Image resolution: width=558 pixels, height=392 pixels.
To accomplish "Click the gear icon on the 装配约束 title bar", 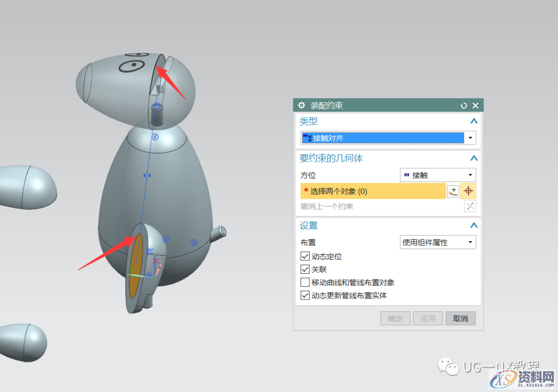I will [x=301, y=105].
